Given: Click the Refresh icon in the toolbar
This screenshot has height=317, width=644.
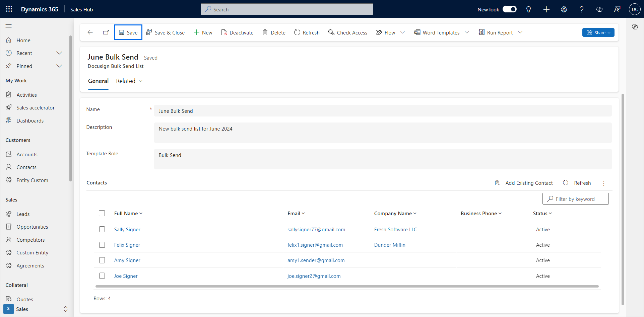Looking at the screenshot, I should [x=297, y=32].
